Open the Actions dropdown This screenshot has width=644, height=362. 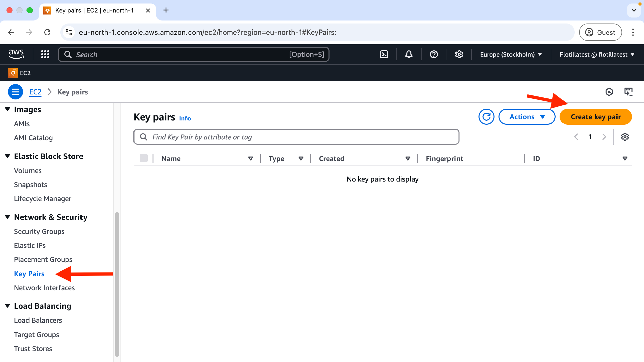pyautogui.click(x=527, y=117)
